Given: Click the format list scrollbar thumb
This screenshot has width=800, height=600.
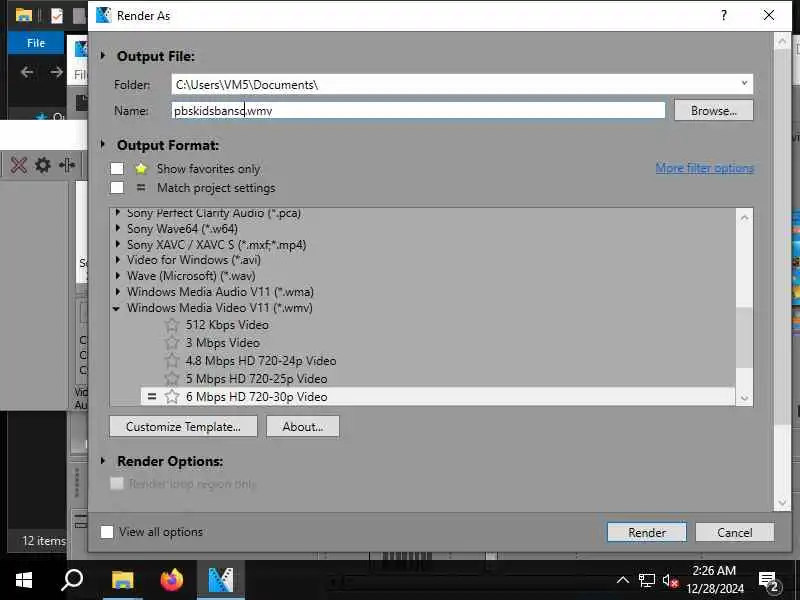Looking at the screenshot, I should (744, 337).
